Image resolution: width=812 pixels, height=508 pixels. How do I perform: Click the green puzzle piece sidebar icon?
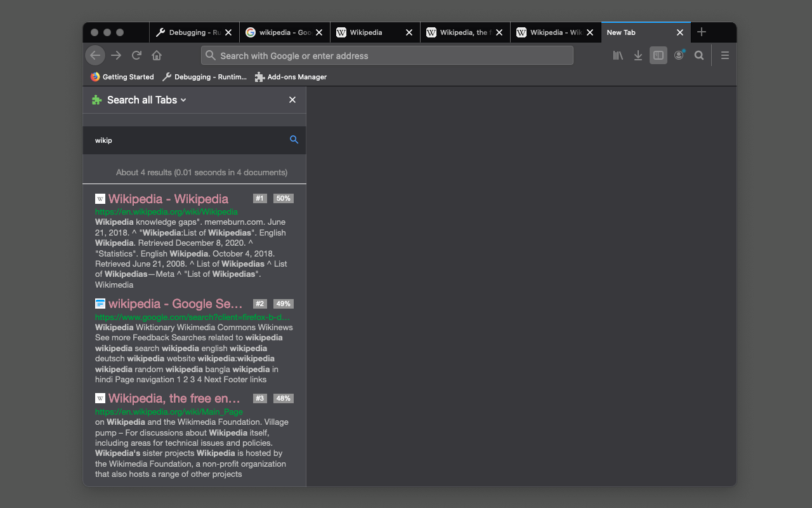pos(96,100)
